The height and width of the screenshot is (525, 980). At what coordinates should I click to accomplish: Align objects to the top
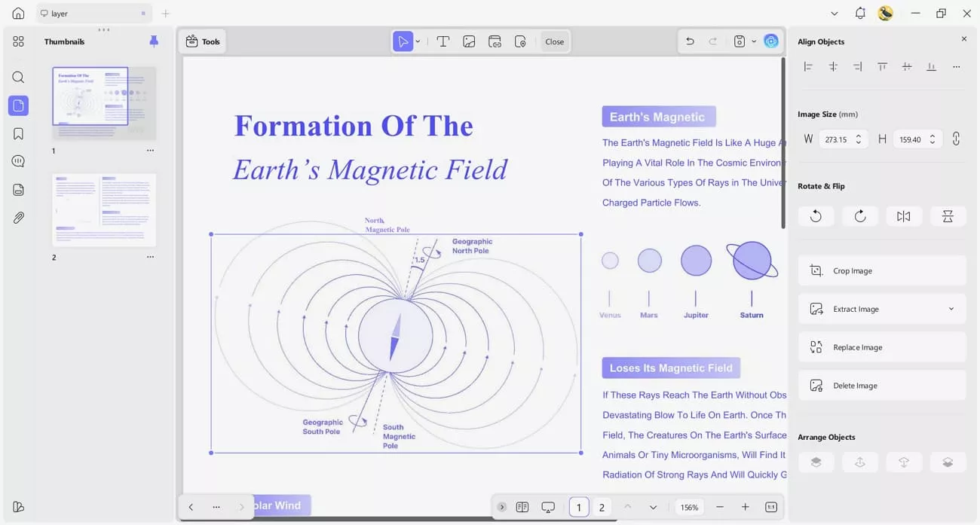tap(882, 67)
